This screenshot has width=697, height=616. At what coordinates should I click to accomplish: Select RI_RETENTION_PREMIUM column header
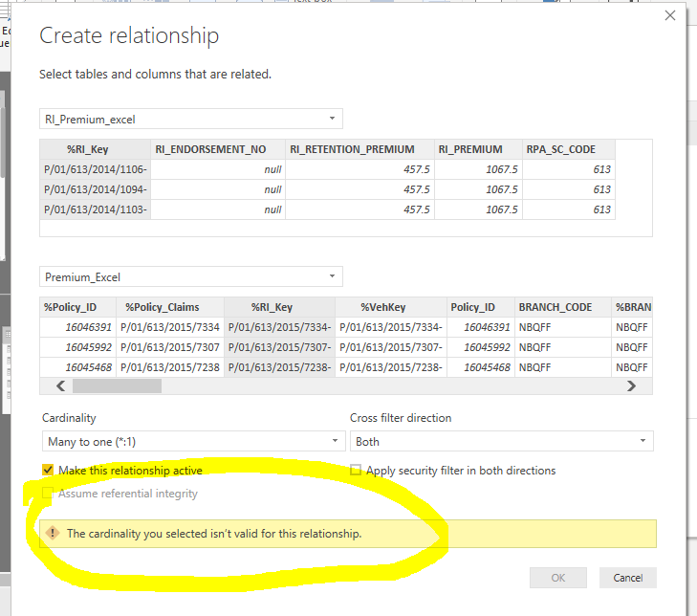(360, 149)
